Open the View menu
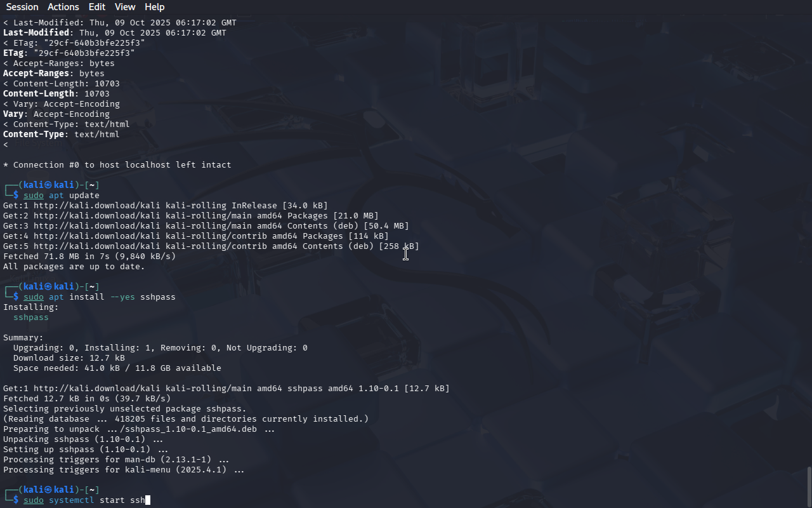 [x=125, y=7]
